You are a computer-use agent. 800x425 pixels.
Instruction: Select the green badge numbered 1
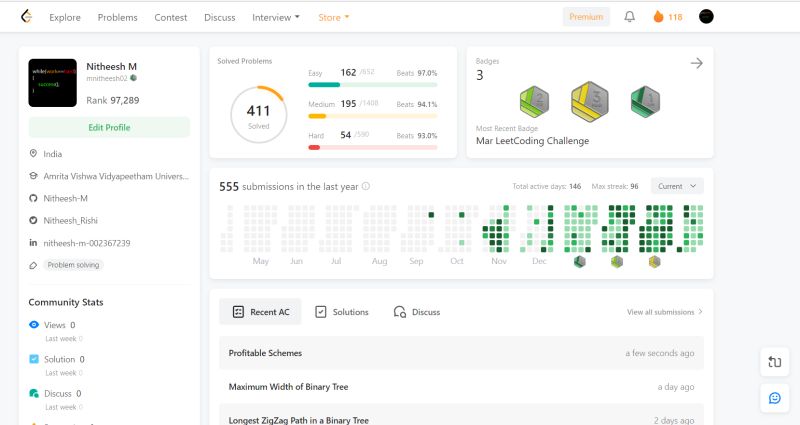click(x=645, y=102)
